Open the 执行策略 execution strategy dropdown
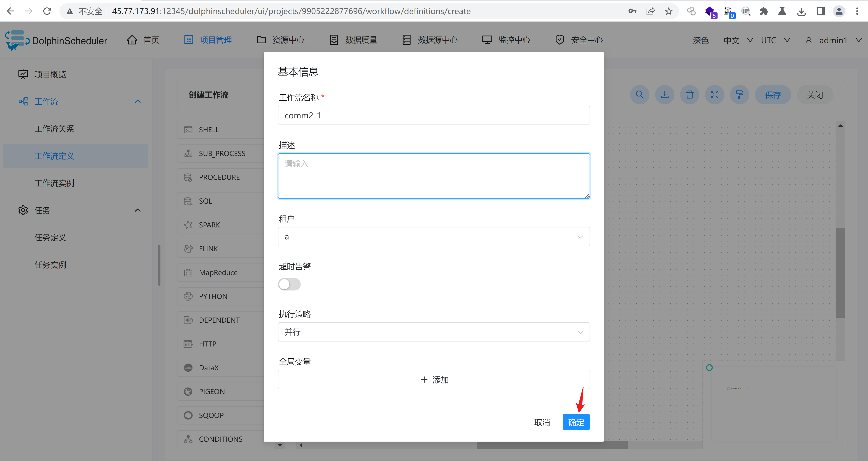This screenshot has width=868, height=461. [433, 332]
